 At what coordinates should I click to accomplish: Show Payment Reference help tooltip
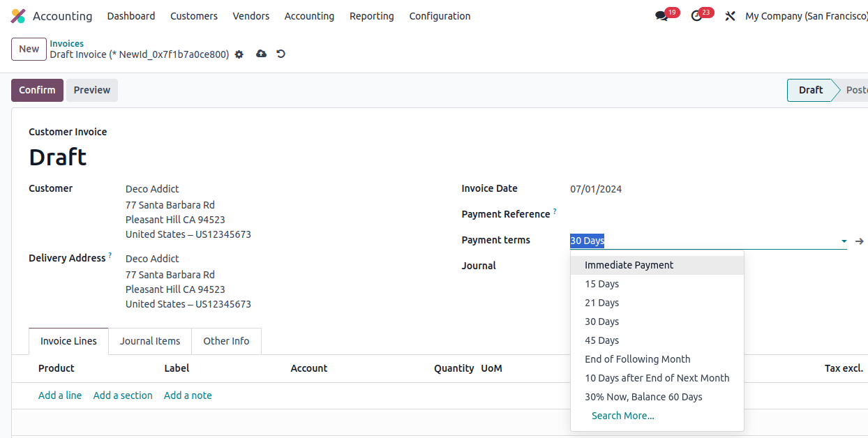pos(555,211)
